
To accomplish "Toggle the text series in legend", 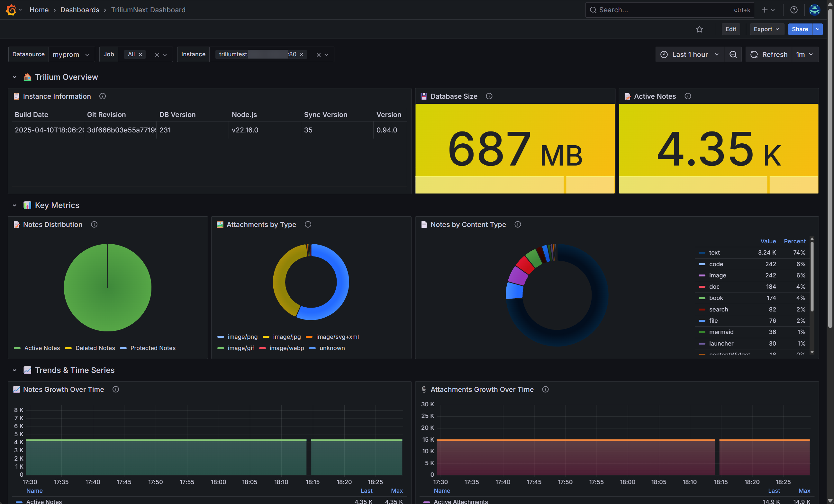I will 714,253.
